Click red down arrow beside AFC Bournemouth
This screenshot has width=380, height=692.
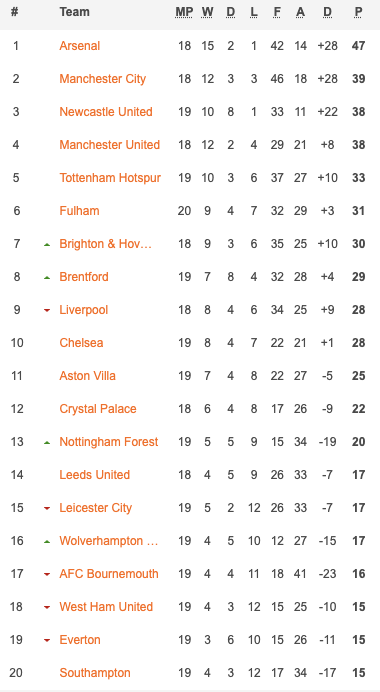point(47,574)
